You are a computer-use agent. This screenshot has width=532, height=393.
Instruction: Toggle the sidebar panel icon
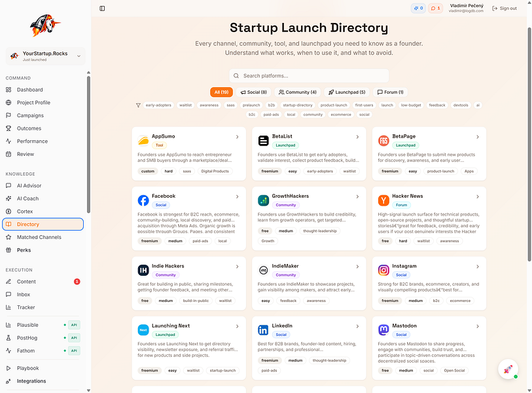click(102, 9)
